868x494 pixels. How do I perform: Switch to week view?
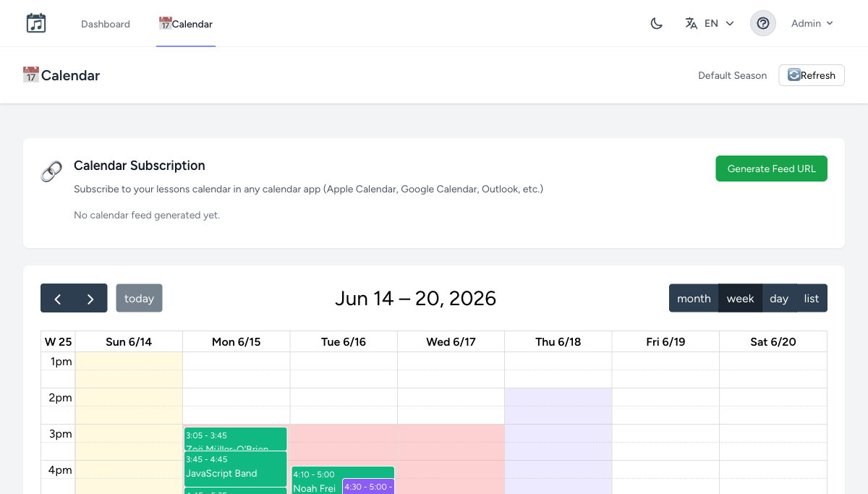point(740,298)
